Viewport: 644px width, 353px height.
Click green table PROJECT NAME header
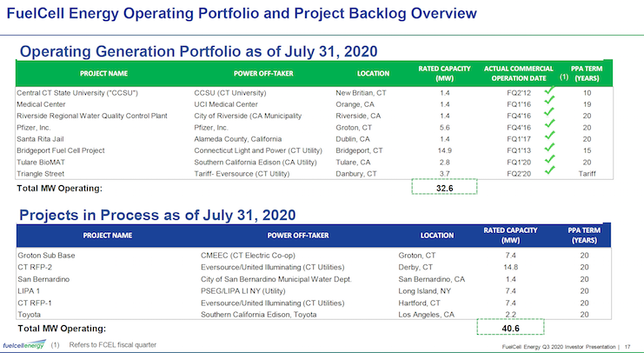103,74
